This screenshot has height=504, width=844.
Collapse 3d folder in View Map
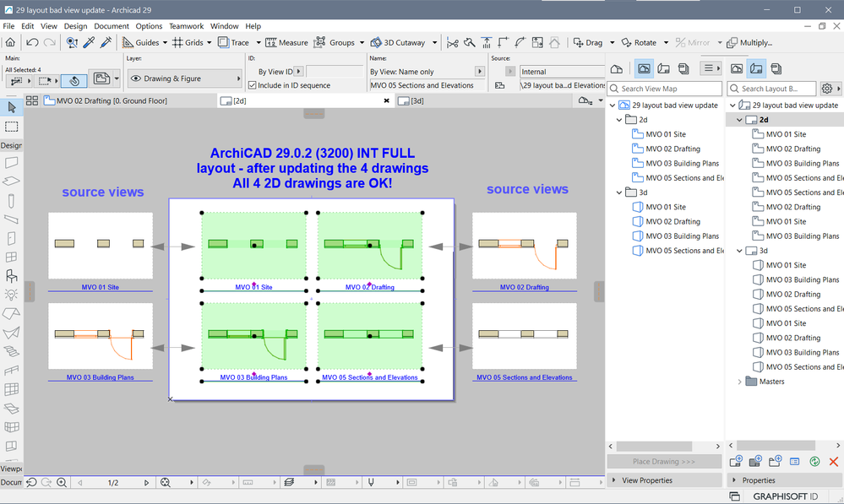coord(619,192)
